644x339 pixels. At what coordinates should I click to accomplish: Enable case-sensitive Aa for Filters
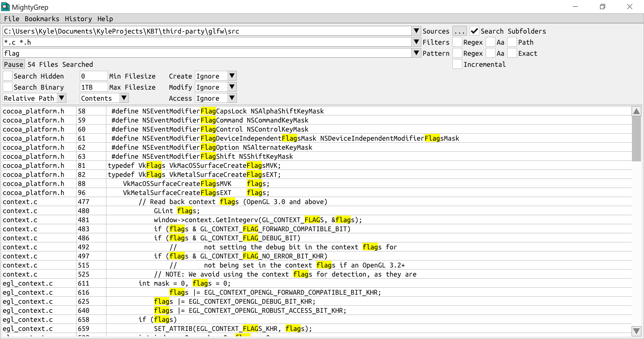(x=491, y=42)
